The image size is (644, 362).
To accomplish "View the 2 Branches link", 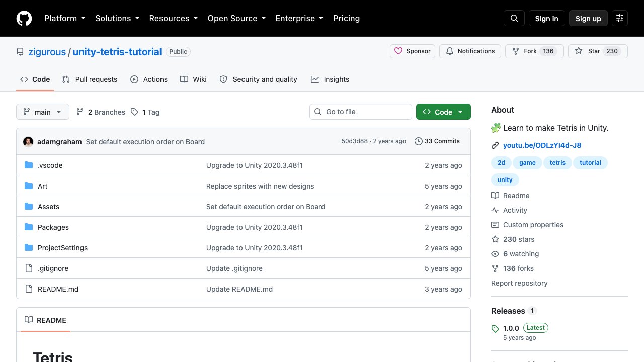I will tap(101, 112).
